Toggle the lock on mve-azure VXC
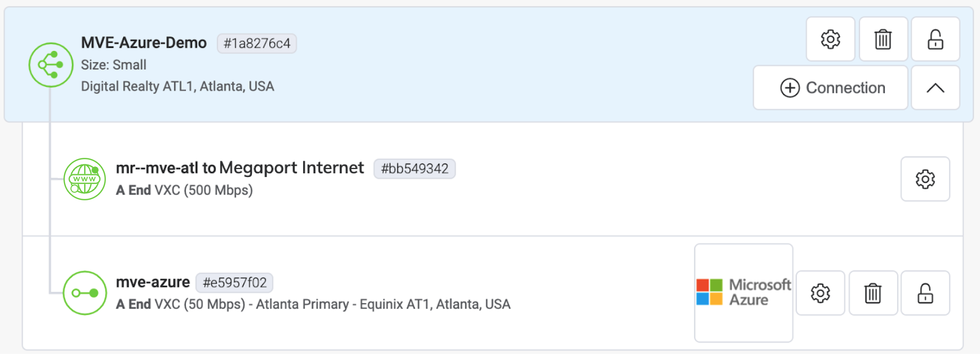 (925, 293)
